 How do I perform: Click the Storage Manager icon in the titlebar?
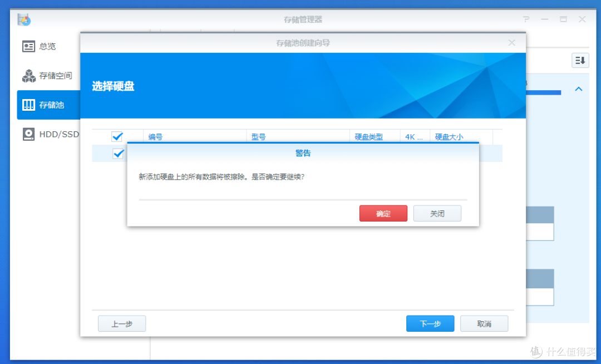23,19
